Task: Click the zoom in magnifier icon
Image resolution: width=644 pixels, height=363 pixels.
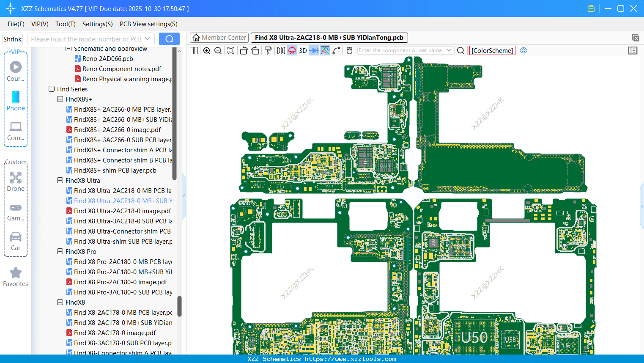Action: pyautogui.click(x=207, y=51)
